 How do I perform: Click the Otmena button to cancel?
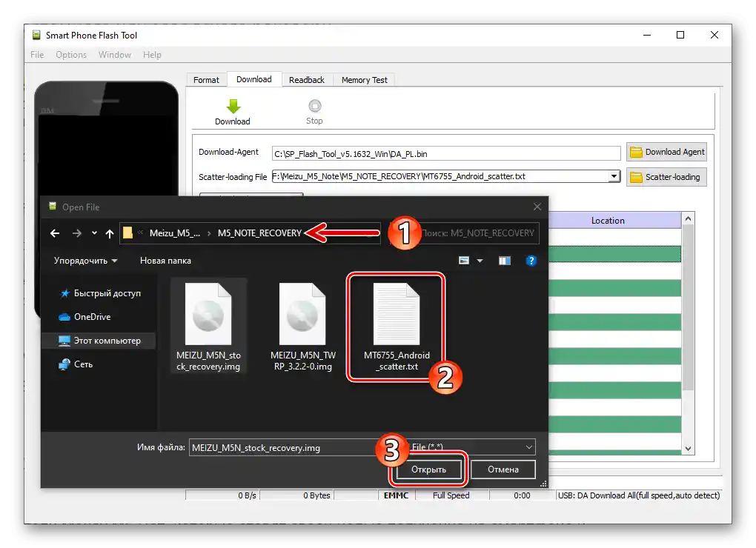click(x=503, y=469)
